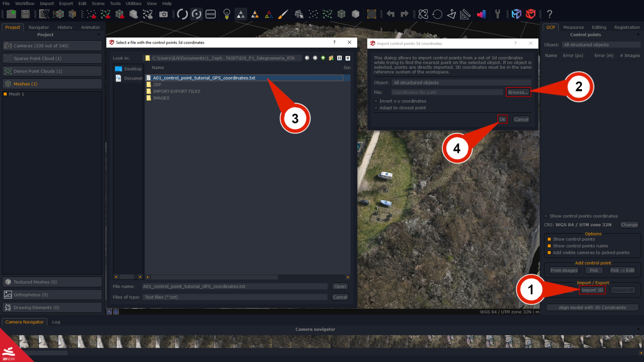The height and width of the screenshot is (362, 644).
Task: Click the Browse button for coordinates file
Action: [518, 92]
